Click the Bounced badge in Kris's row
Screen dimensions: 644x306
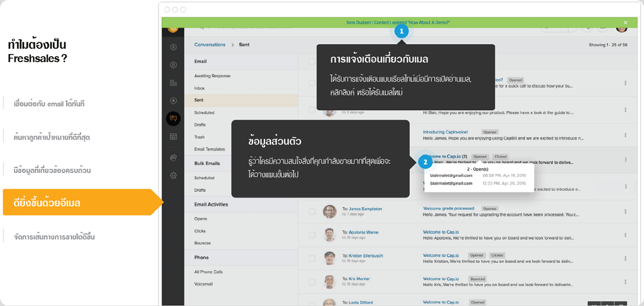tap(477, 279)
